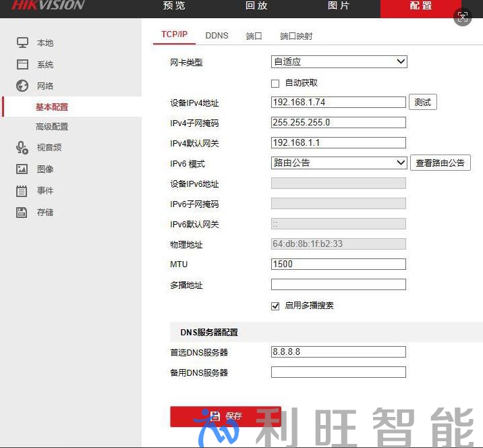Click the 查看路由公告 button
Screen dimensions: 483x448
click(x=440, y=163)
